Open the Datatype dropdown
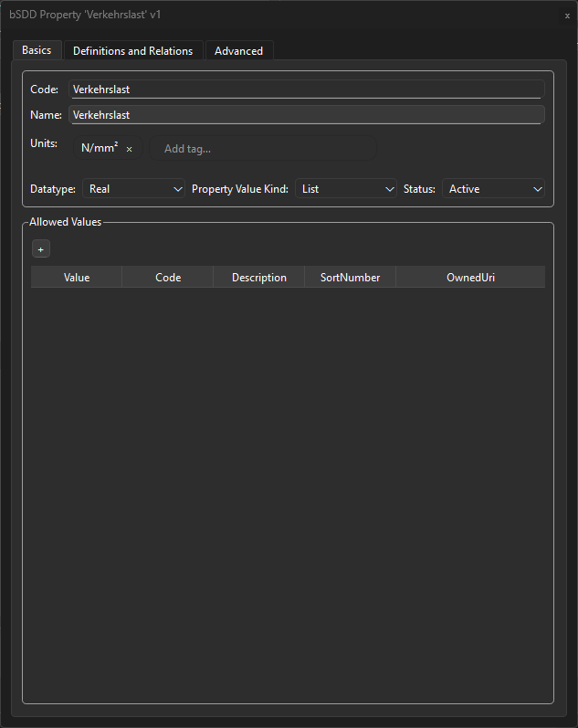Viewport: 578px width, 728px height. point(133,189)
